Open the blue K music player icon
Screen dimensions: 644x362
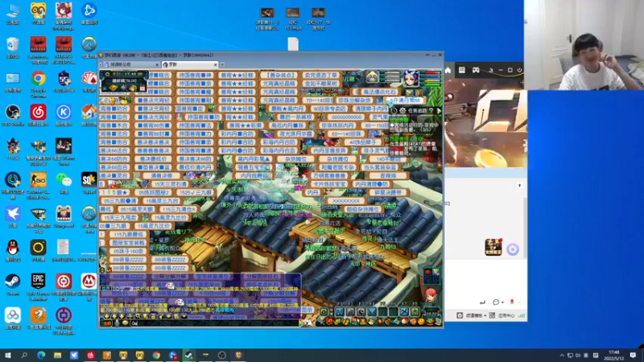[64, 112]
